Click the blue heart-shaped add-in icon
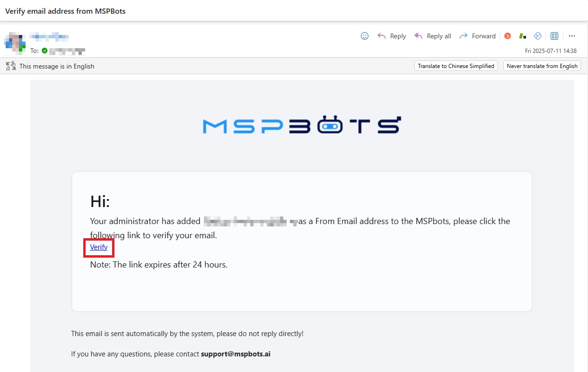The image size is (588, 372). 538,35
